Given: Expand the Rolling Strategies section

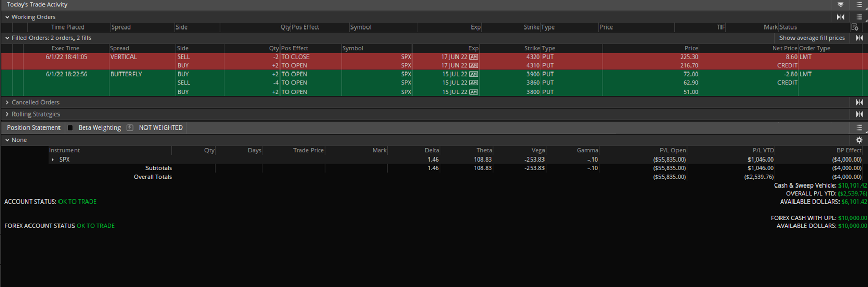Looking at the screenshot, I should (x=7, y=114).
